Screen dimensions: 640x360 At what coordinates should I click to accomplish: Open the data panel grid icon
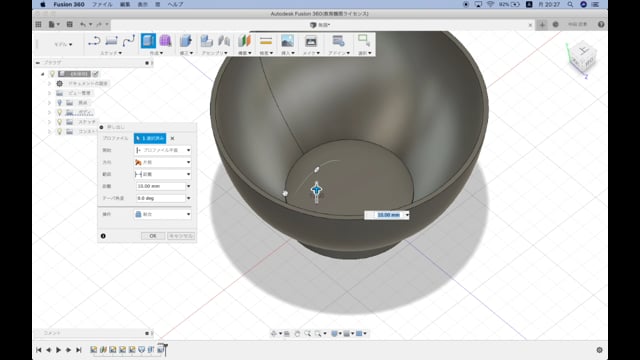coord(38,24)
